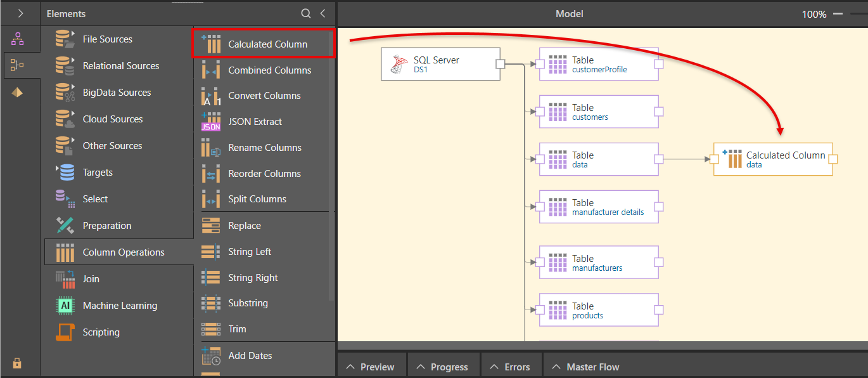The width and height of the screenshot is (868, 378).
Task: Click output connector of customerProfile table
Action: coord(658,64)
